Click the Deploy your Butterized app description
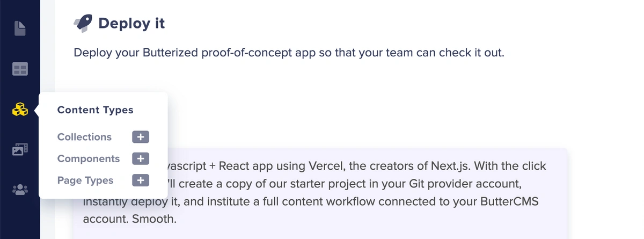Viewport: 644px width, 239px height. (289, 53)
